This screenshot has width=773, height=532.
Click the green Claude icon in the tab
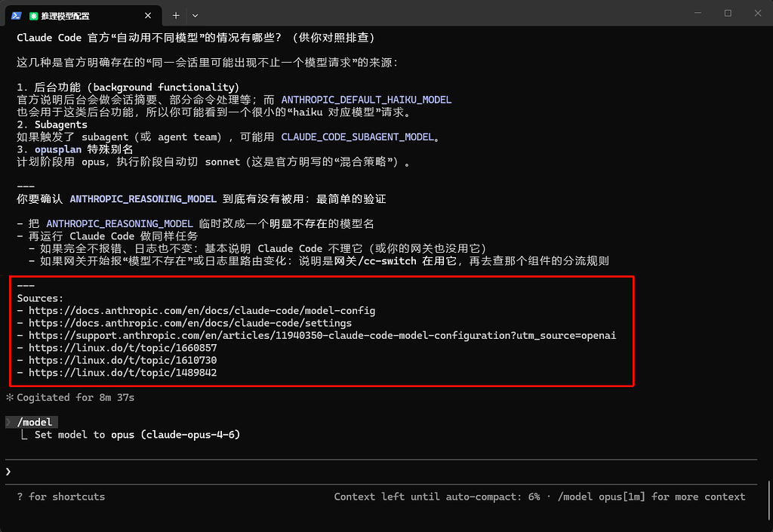tap(33, 17)
